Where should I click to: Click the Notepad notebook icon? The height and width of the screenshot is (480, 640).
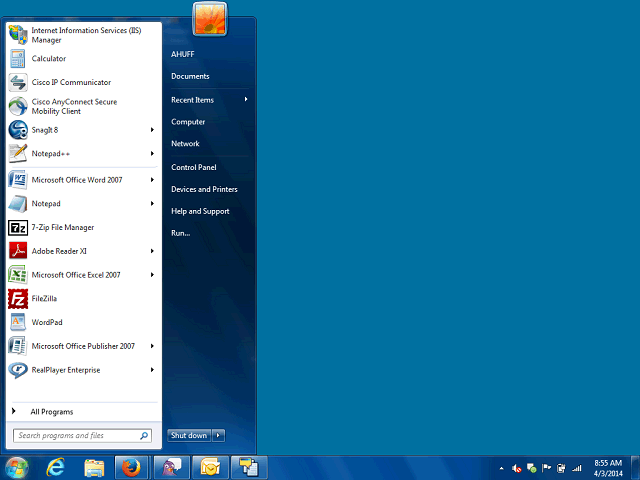click(18, 204)
